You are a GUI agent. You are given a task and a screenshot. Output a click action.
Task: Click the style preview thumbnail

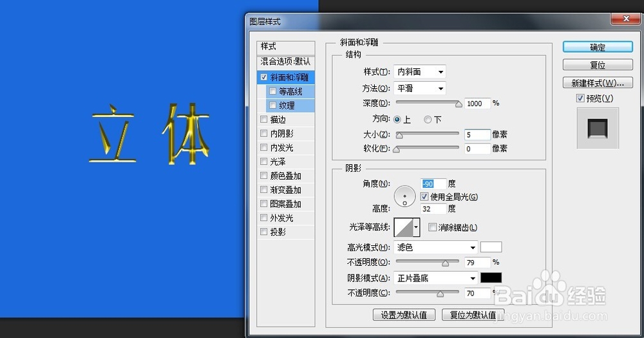tap(598, 128)
